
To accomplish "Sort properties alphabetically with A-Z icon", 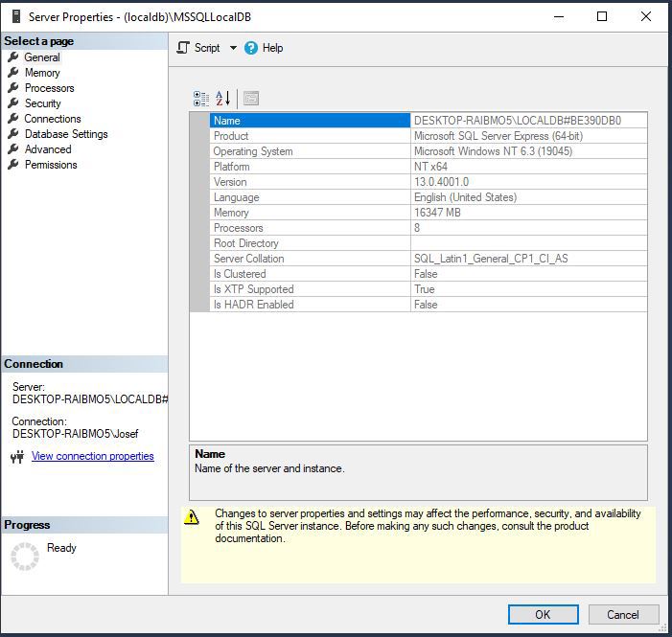I will (222, 99).
